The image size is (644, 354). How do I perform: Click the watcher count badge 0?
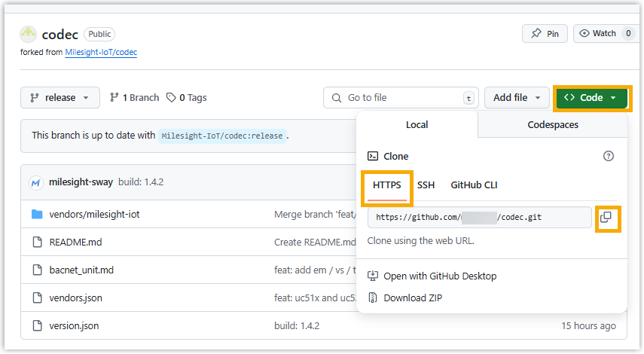click(628, 34)
